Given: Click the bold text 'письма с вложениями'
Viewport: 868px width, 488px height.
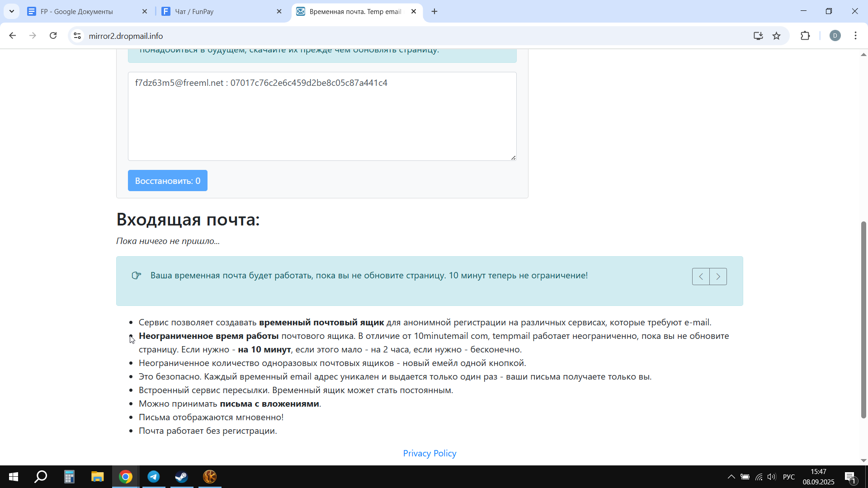Looking at the screenshot, I should (x=269, y=404).
